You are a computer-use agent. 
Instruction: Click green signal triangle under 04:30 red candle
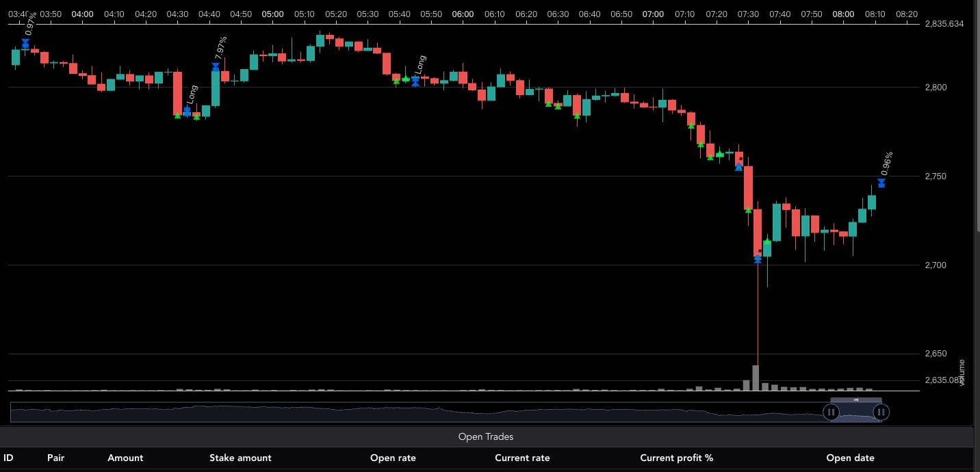click(x=177, y=116)
